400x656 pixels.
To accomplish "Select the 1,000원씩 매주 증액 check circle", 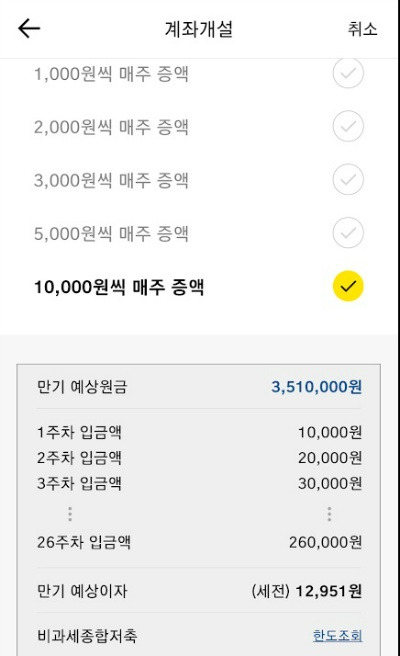I will [x=348, y=73].
